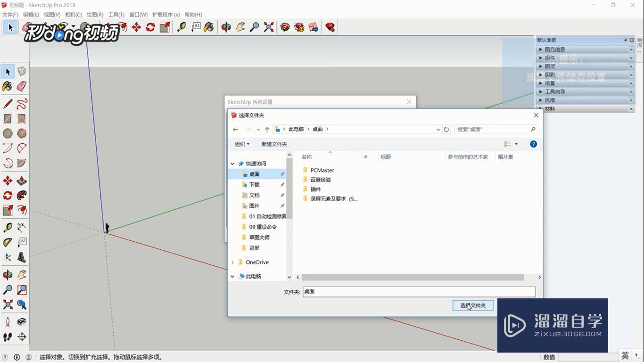Click the file list horizontal scrollbar

click(413, 277)
